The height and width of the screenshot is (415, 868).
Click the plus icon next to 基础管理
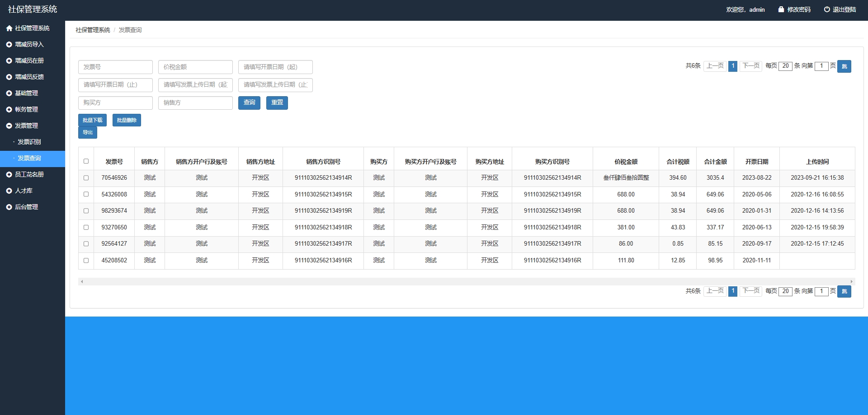click(x=9, y=93)
